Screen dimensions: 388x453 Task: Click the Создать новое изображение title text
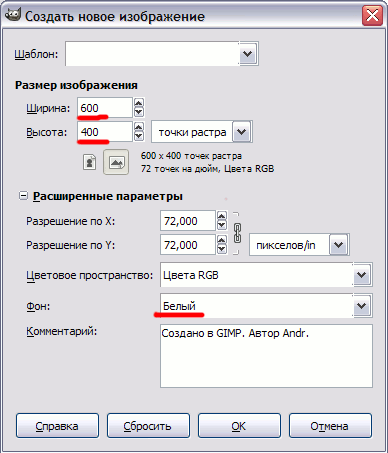coord(115,16)
